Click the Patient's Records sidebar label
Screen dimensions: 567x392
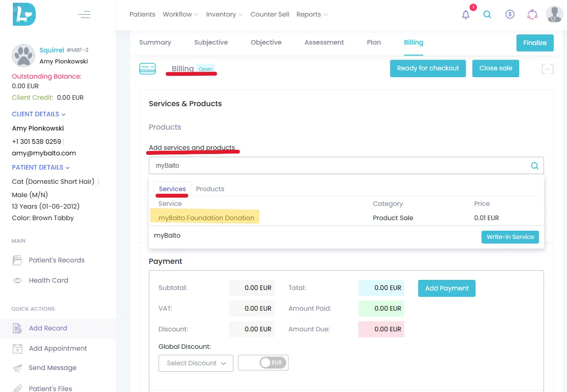[57, 260]
